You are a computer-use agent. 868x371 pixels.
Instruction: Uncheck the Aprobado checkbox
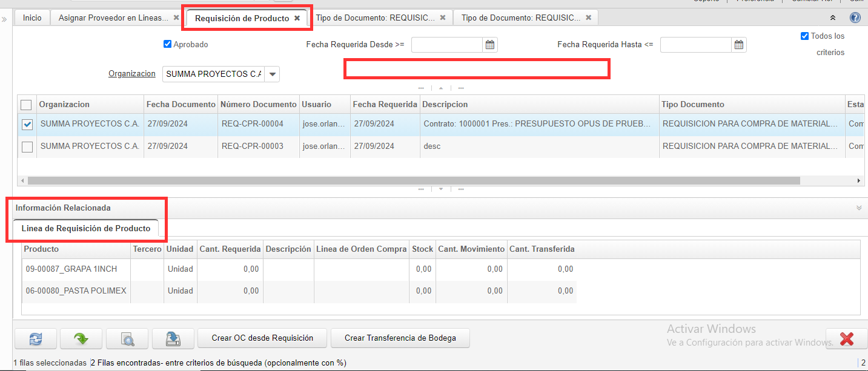(x=168, y=44)
